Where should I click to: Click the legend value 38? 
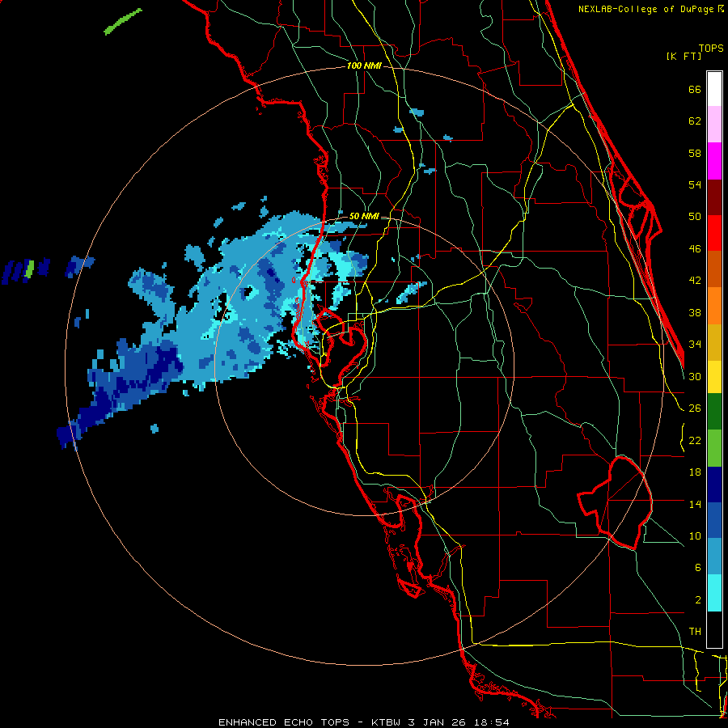tap(695, 312)
